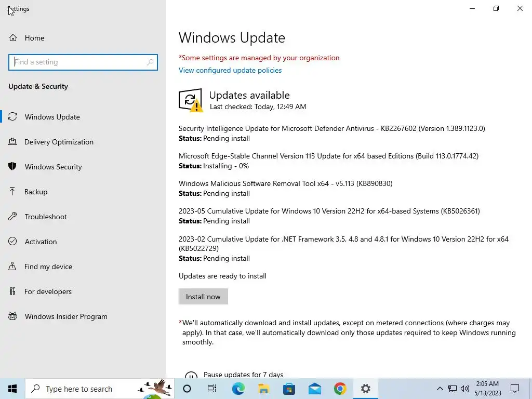Click the Updates available warning icon
The width and height of the screenshot is (532, 399).
(190, 100)
